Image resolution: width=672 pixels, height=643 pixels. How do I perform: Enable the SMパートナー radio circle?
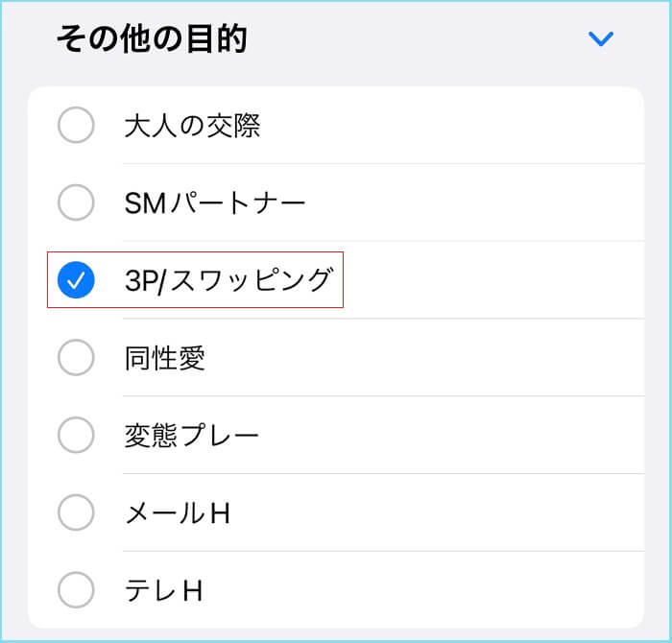click(x=76, y=202)
